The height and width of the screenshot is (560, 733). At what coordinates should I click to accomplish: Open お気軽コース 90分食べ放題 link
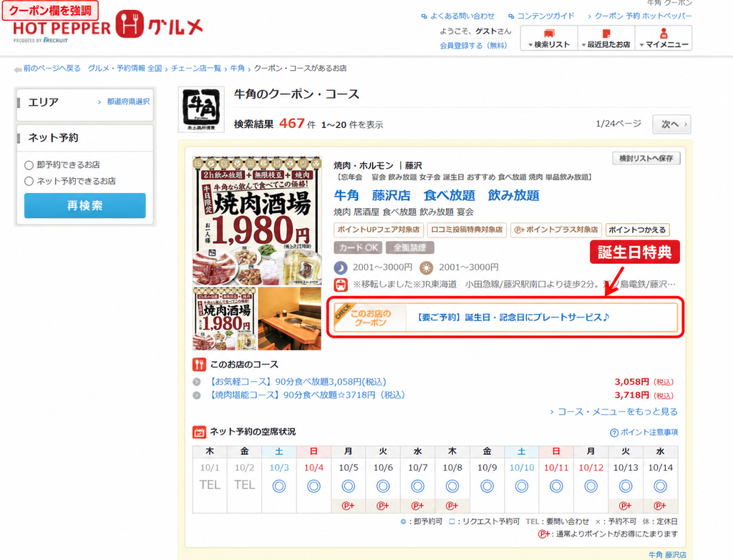(x=296, y=382)
